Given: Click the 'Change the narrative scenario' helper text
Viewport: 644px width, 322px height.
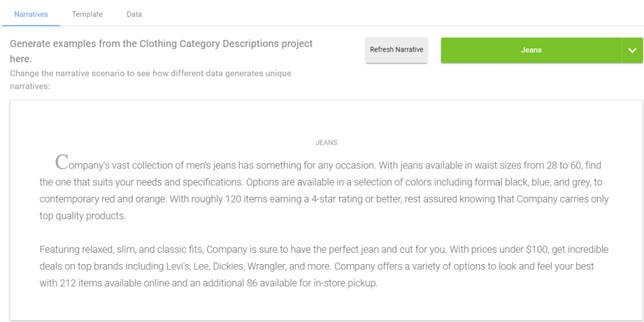Looking at the screenshot, I should pos(150,80).
